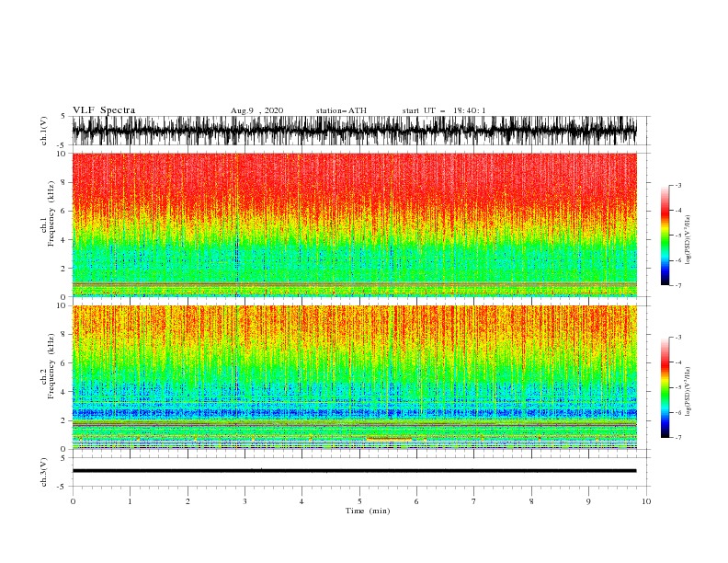Click the ch.1 spectrogram color bar

665,236
